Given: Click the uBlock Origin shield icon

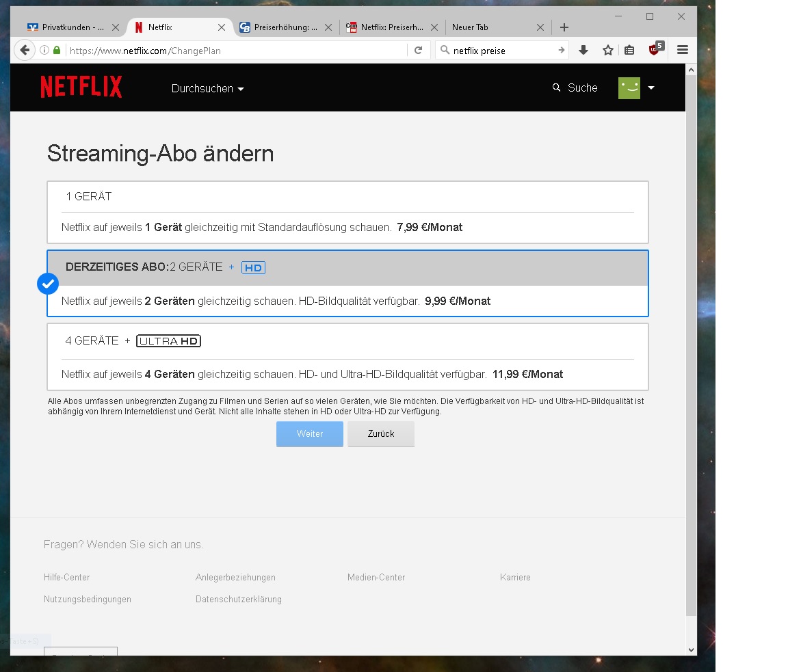Looking at the screenshot, I should point(655,49).
